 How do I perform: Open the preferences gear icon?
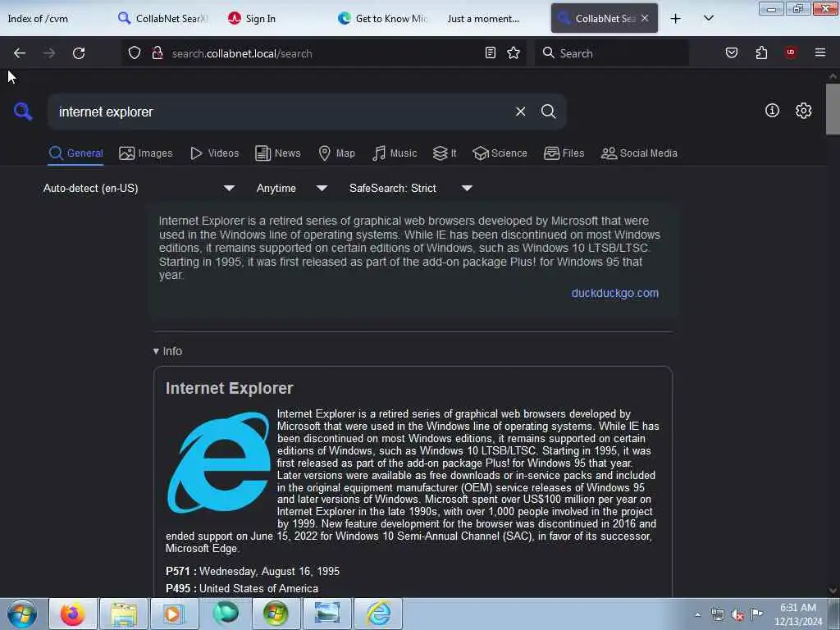(x=804, y=111)
